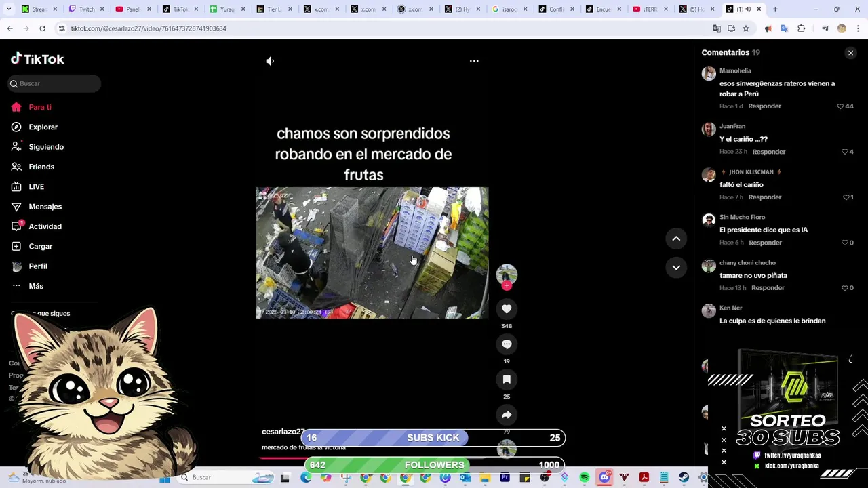
Task: Open the translate page icon in address bar
Action: [717, 28]
